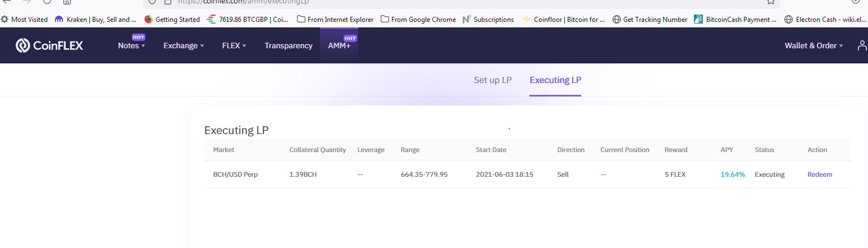Open Most Visited bookmarks gear icon
This screenshot has width=868, height=248.
click(4, 19)
